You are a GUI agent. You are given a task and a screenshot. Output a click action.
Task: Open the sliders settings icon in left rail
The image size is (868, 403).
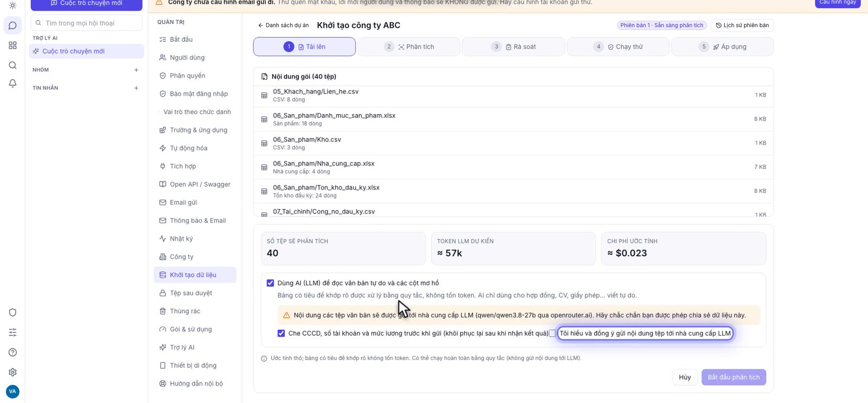click(12, 332)
